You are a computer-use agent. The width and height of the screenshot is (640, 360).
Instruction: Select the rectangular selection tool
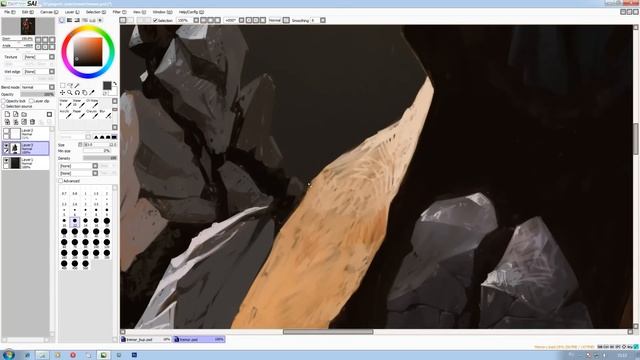click(62, 85)
